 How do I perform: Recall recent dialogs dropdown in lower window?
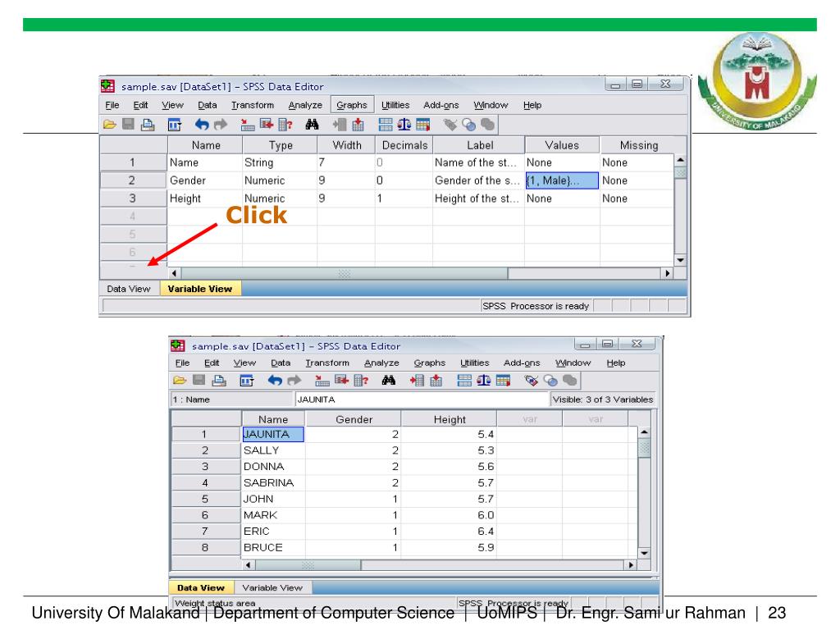click(246, 381)
